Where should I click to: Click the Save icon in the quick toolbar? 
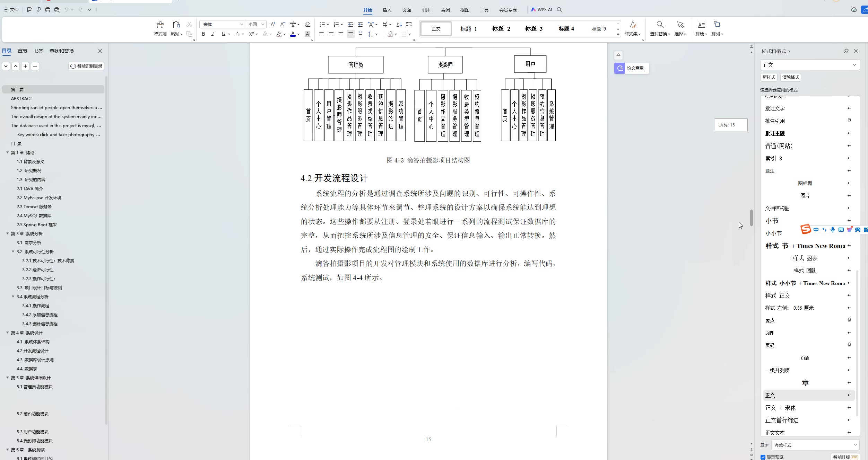coord(29,10)
